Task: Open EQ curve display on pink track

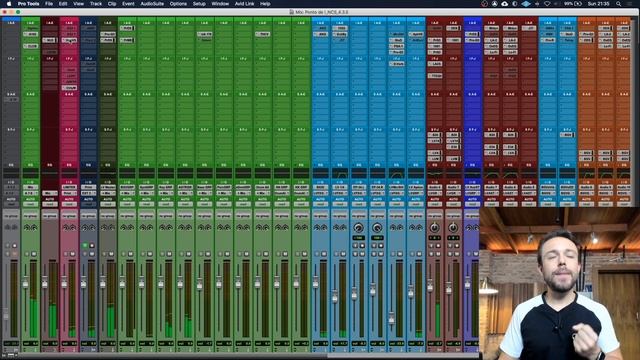Action: [69, 173]
